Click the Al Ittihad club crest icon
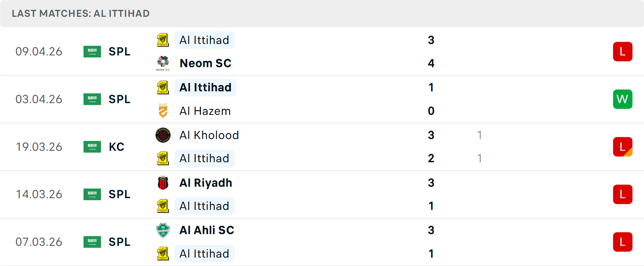 coord(163,40)
